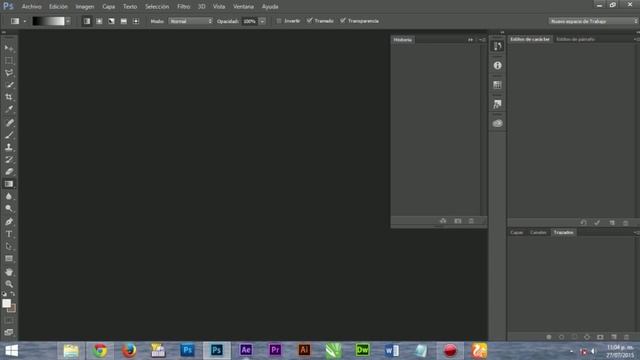Open the Imagen menu
640x360 pixels.
click(x=84, y=7)
